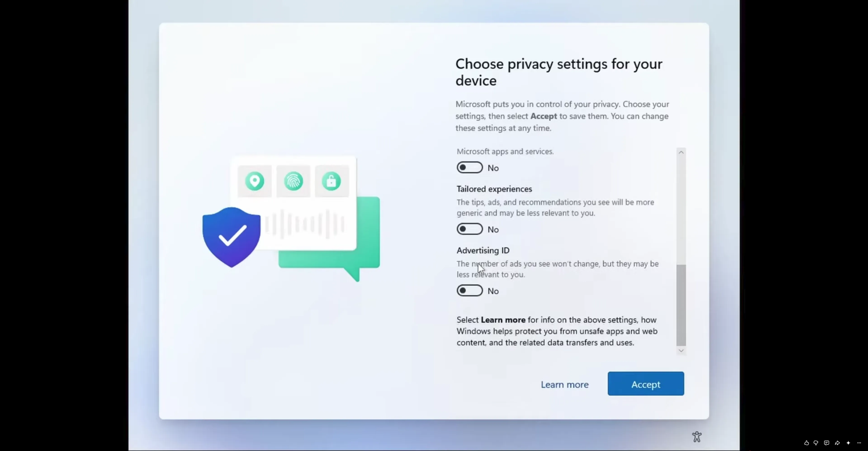Click the 'Choose privacy settings for your device' title
The width and height of the screenshot is (868, 451).
559,72
